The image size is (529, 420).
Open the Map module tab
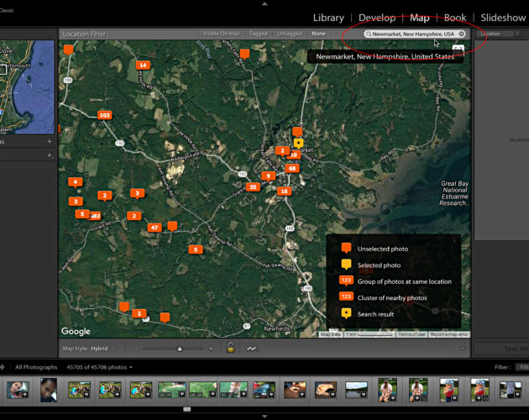pyautogui.click(x=419, y=18)
